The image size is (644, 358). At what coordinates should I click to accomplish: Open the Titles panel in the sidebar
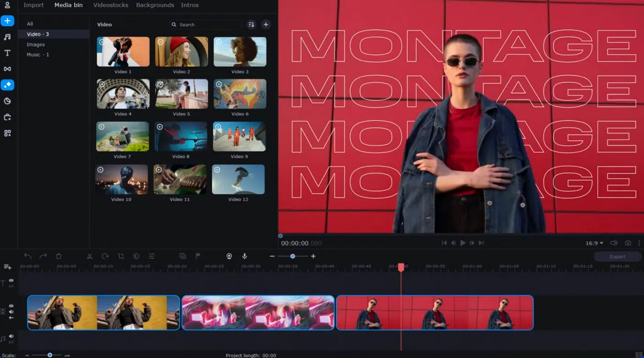pyautogui.click(x=7, y=53)
